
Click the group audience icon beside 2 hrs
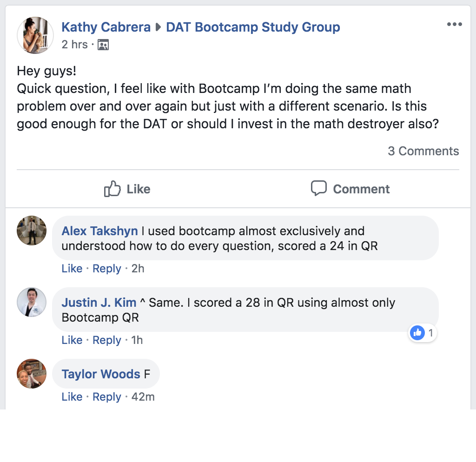(x=103, y=45)
